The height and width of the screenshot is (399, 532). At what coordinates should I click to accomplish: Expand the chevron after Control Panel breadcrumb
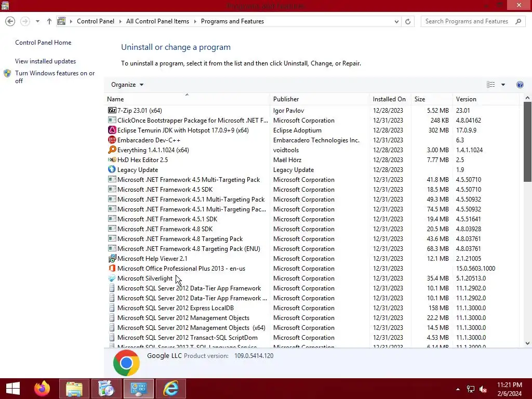coord(120,21)
